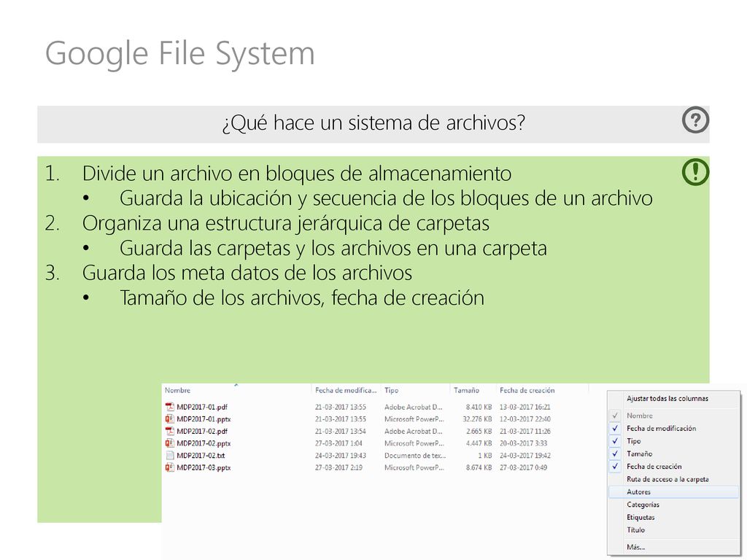The image size is (747, 560).
Task: Select the PDF icon of MDP2017-01.pdf
Action: 169,407
